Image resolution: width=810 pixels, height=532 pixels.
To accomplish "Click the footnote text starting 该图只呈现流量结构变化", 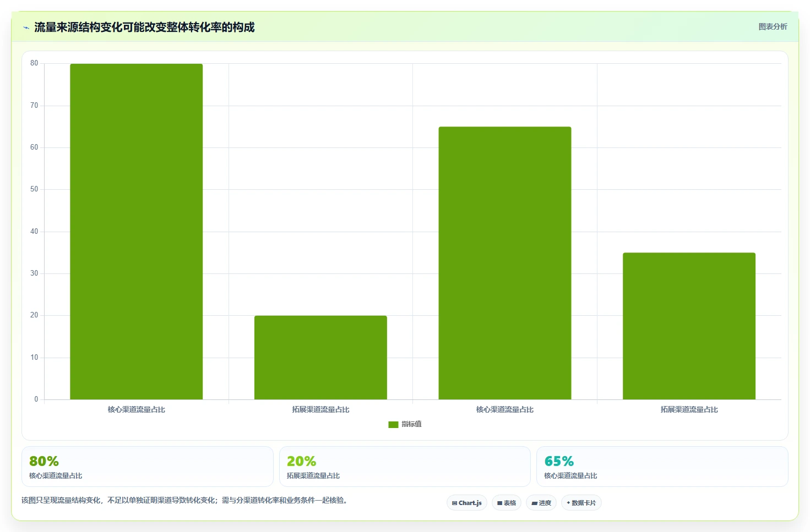I will click(185, 500).
